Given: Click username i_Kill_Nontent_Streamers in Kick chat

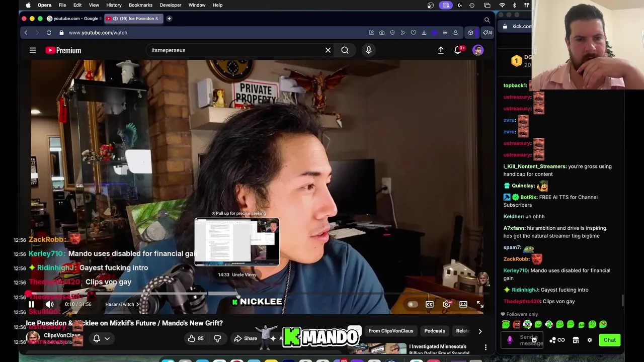Looking at the screenshot, I should pyautogui.click(x=534, y=166).
